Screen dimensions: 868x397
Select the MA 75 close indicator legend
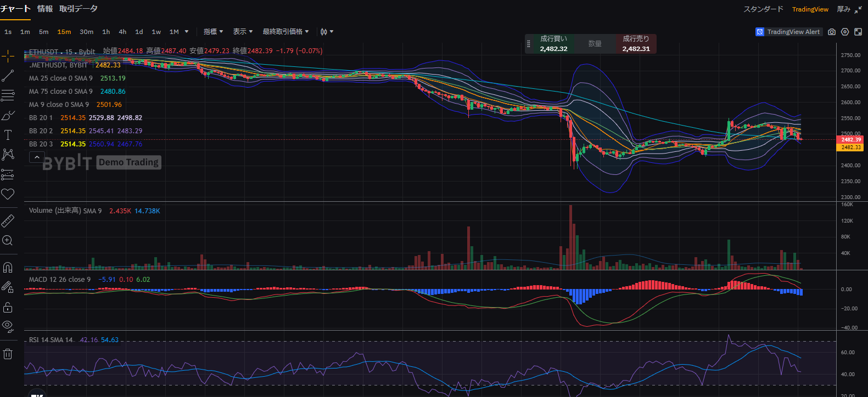click(61, 92)
